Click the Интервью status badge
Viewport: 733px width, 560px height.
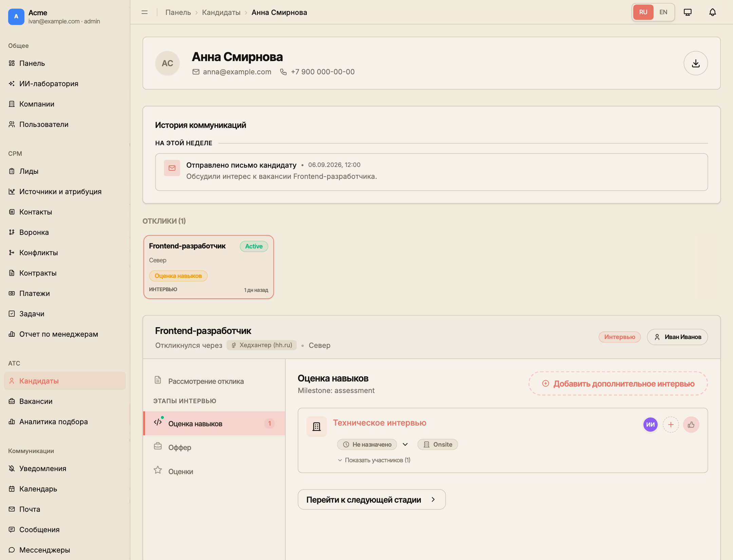click(x=620, y=337)
